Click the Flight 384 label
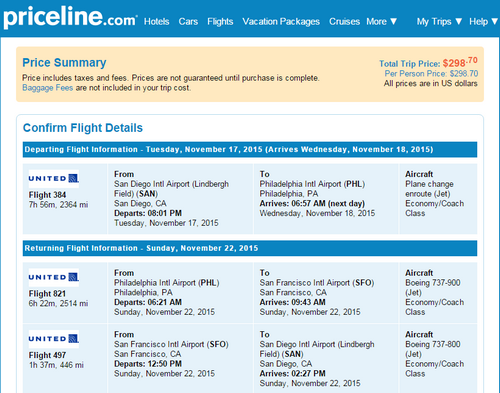This screenshot has width=500, height=393. coord(47,195)
